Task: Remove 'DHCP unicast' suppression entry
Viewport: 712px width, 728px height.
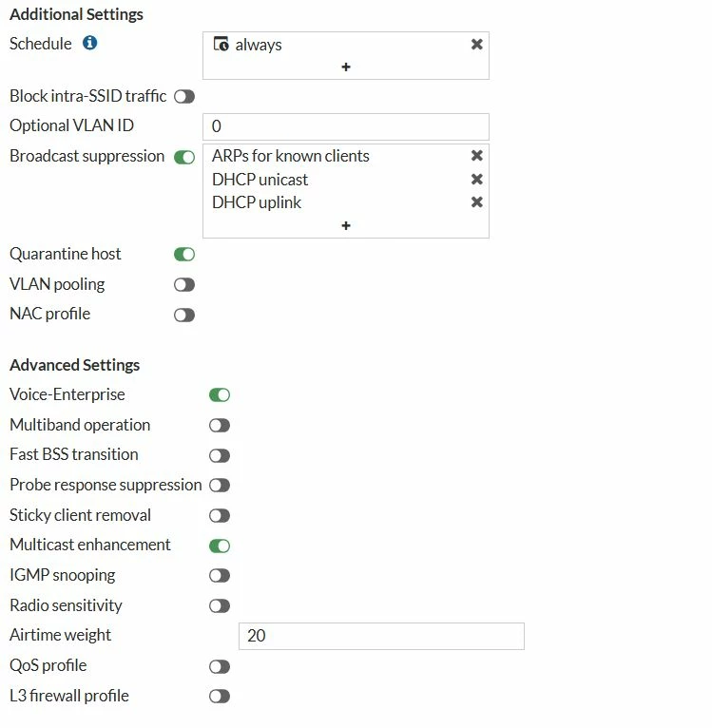Action: (x=476, y=179)
